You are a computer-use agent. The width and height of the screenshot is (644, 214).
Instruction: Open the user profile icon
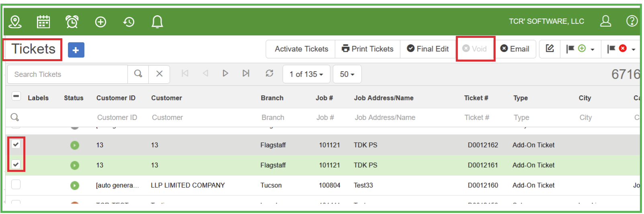605,21
